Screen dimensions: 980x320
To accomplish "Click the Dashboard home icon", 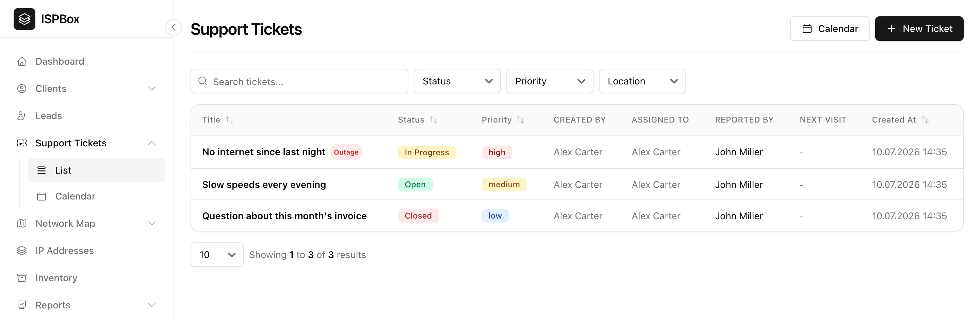I will pyautogui.click(x=22, y=61).
